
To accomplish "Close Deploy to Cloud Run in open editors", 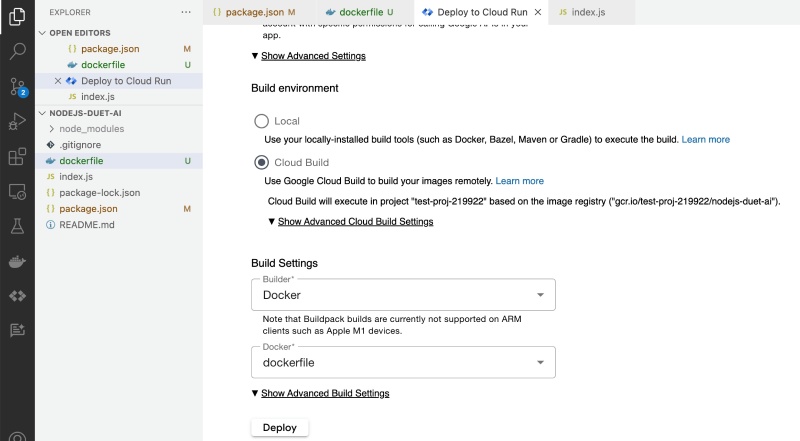I will 58,81.
